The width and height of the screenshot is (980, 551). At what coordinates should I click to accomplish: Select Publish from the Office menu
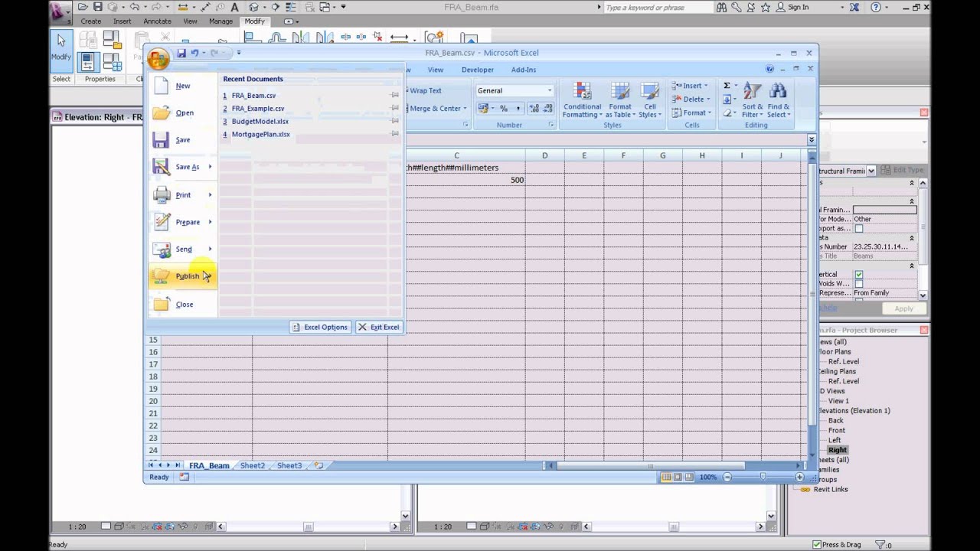pos(188,275)
